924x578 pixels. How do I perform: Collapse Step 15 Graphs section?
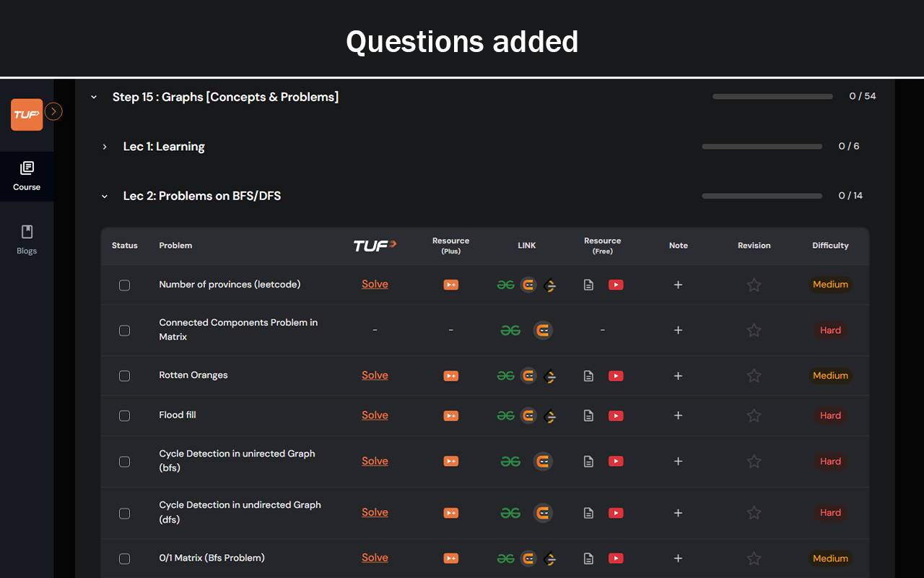[x=94, y=97]
